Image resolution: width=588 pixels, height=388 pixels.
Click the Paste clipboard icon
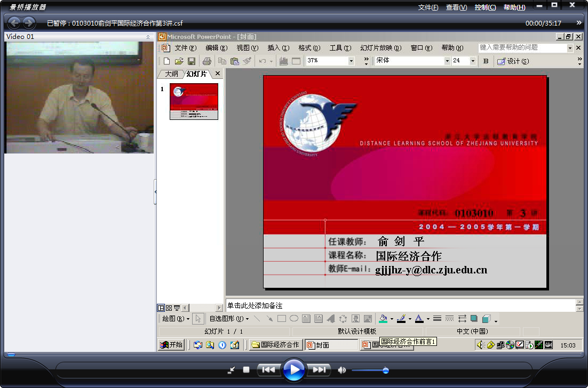[x=234, y=61]
